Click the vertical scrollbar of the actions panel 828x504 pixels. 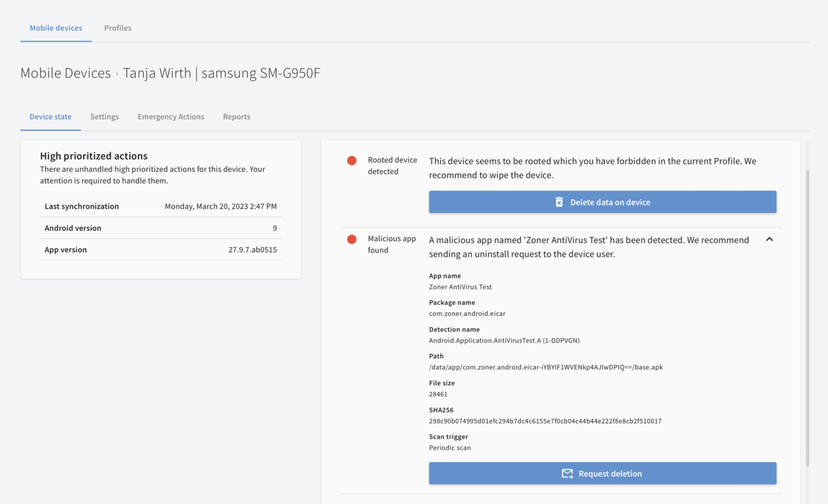click(x=807, y=316)
